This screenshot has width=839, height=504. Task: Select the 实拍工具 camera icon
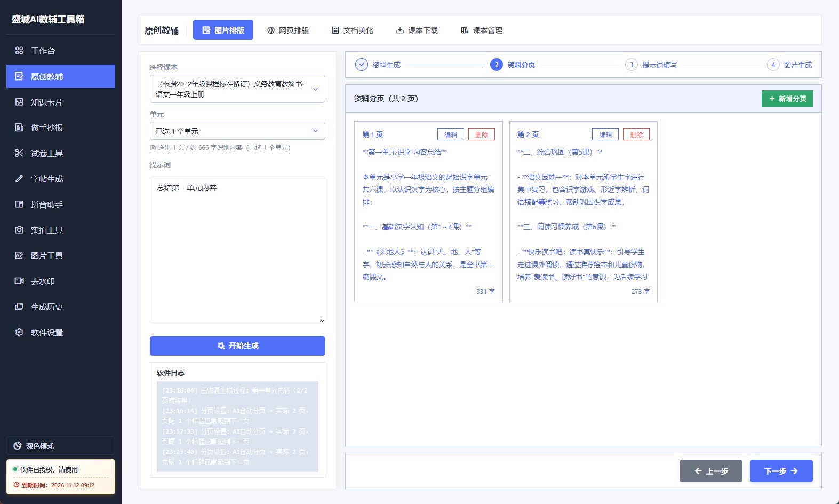pyautogui.click(x=19, y=230)
